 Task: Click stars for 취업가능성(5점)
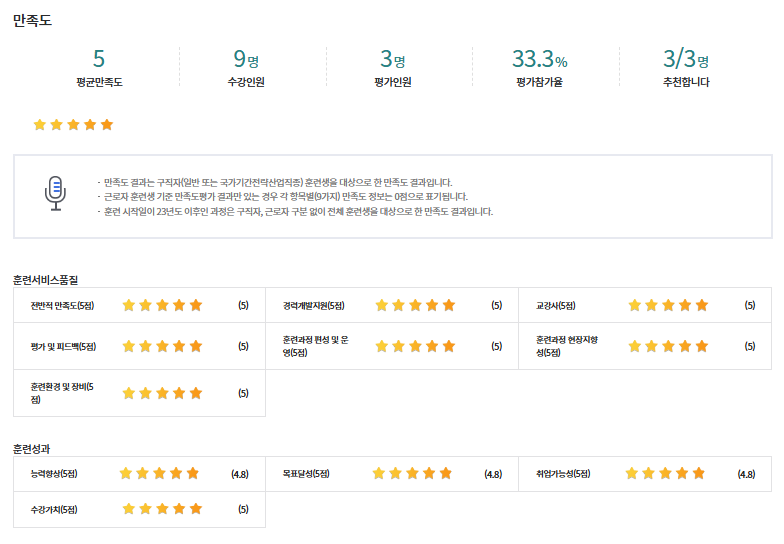click(666, 473)
